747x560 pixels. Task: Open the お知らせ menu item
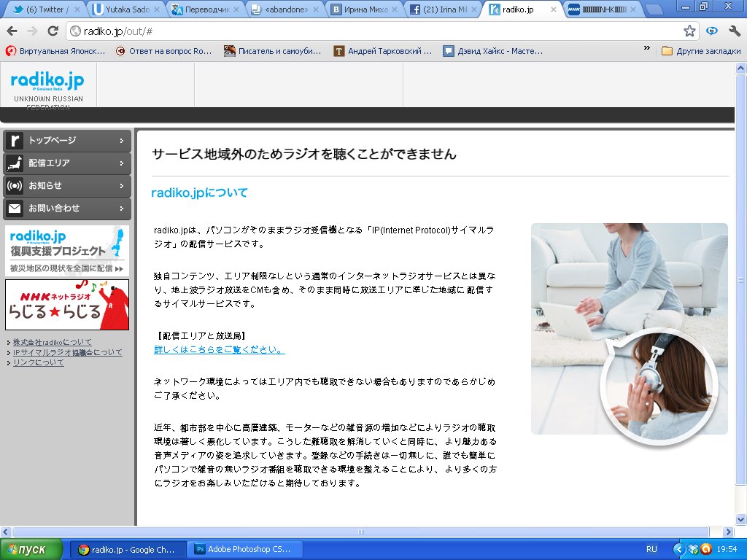click(67, 186)
